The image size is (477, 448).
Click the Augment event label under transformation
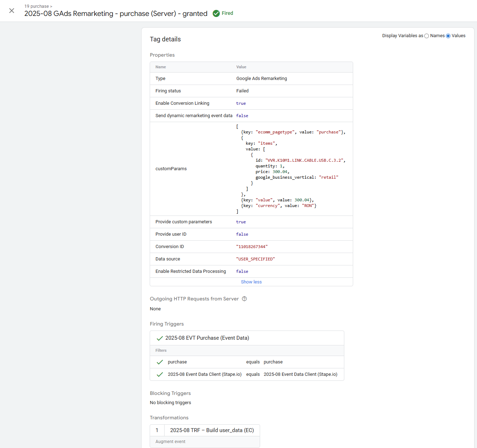coord(170,442)
